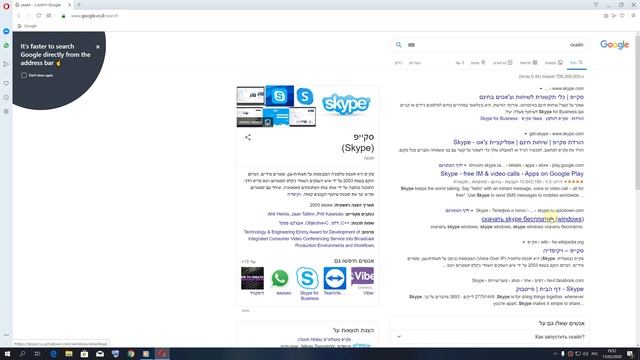Switch to the Maps search tab
640x360 pixels.
478,63
